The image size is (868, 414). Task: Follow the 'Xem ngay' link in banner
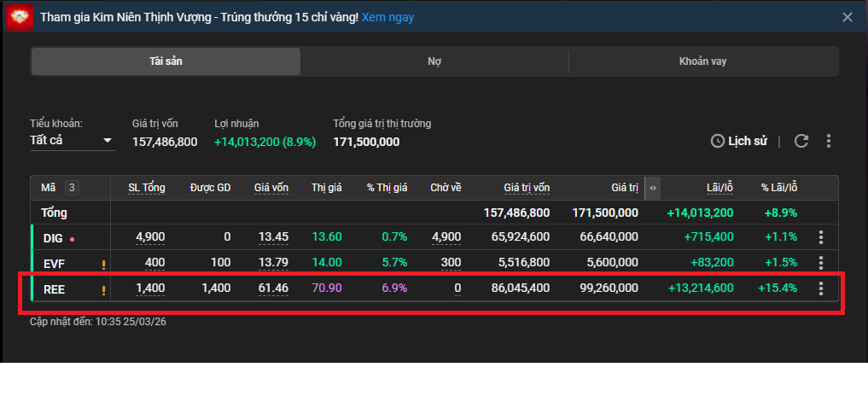coord(387,17)
